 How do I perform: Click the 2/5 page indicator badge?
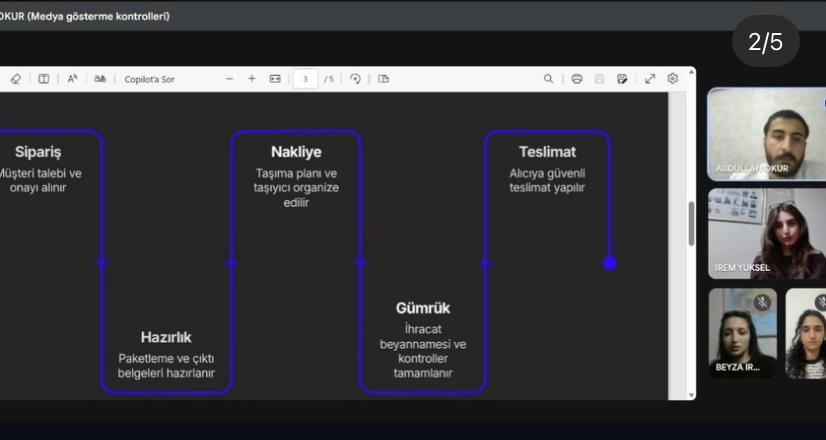[x=765, y=42]
